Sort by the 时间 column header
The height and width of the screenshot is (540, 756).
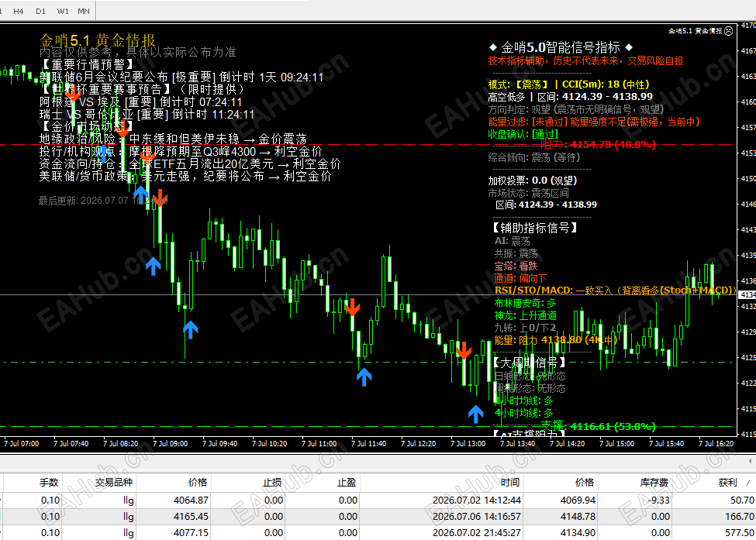click(x=509, y=482)
